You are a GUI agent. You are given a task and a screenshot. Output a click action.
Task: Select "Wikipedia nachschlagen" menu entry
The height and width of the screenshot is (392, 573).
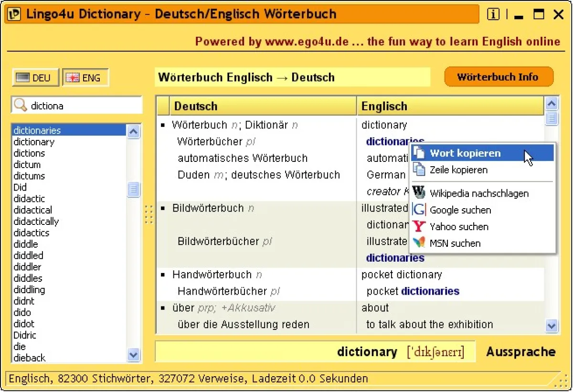[479, 193]
